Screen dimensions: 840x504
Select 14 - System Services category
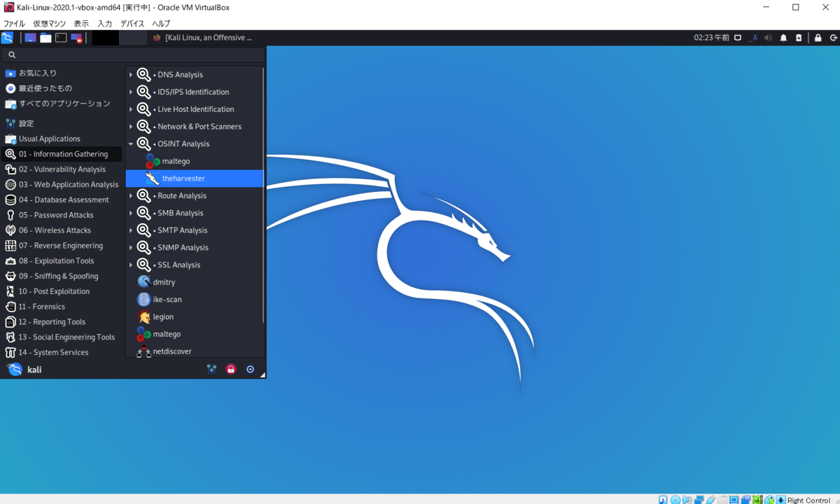(x=62, y=352)
